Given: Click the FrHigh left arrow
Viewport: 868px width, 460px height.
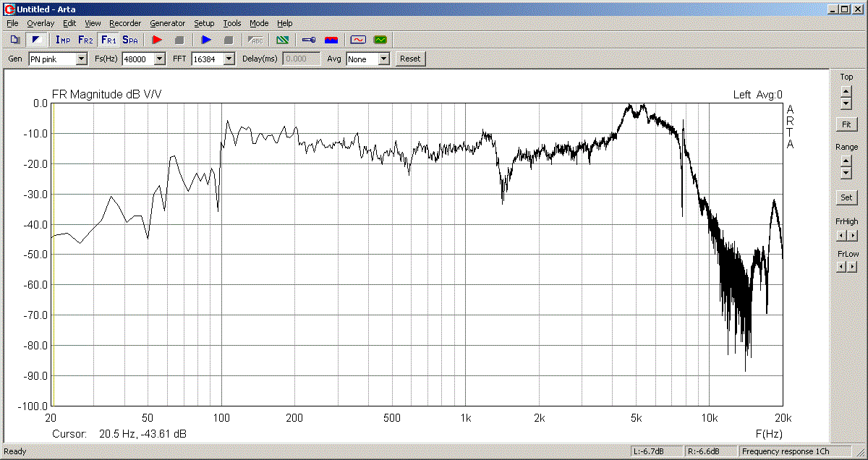Looking at the screenshot, I should point(841,235).
